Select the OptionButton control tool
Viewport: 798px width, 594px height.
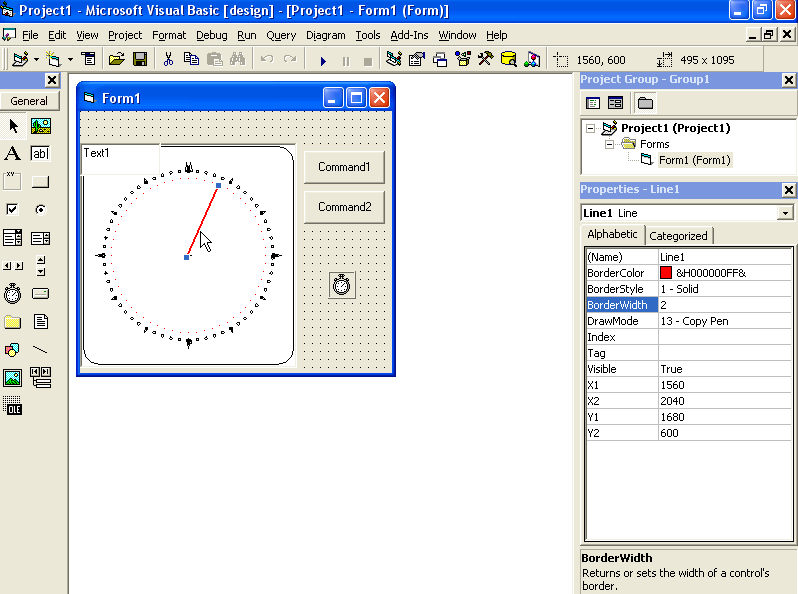pyautogui.click(x=41, y=209)
